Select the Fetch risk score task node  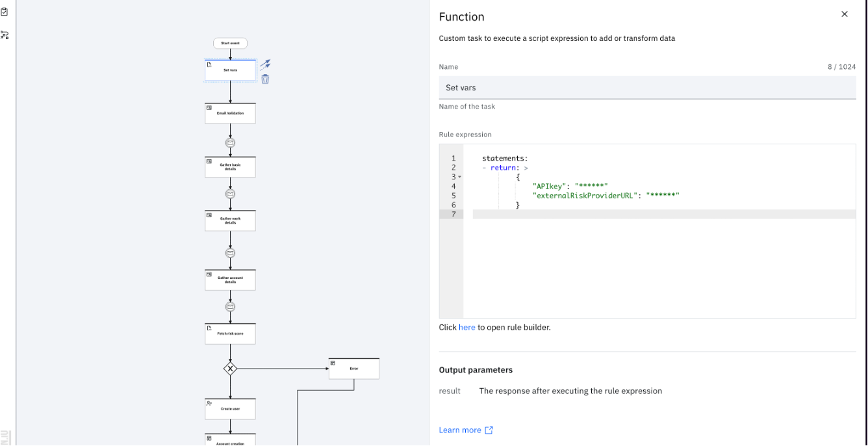pyautogui.click(x=230, y=334)
